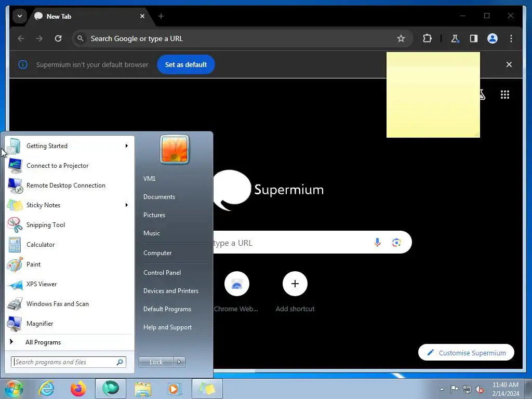Click Customise Supermium button

coord(466,353)
